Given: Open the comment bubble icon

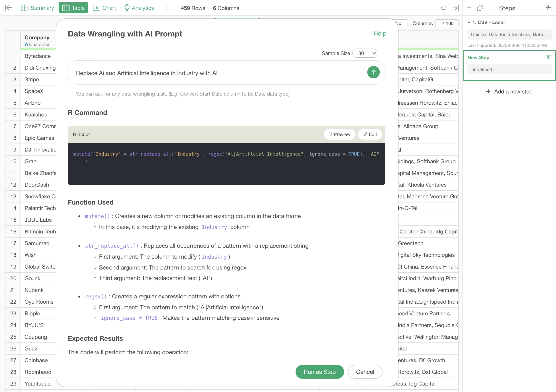Looking at the screenshot, I should tap(443, 8).
